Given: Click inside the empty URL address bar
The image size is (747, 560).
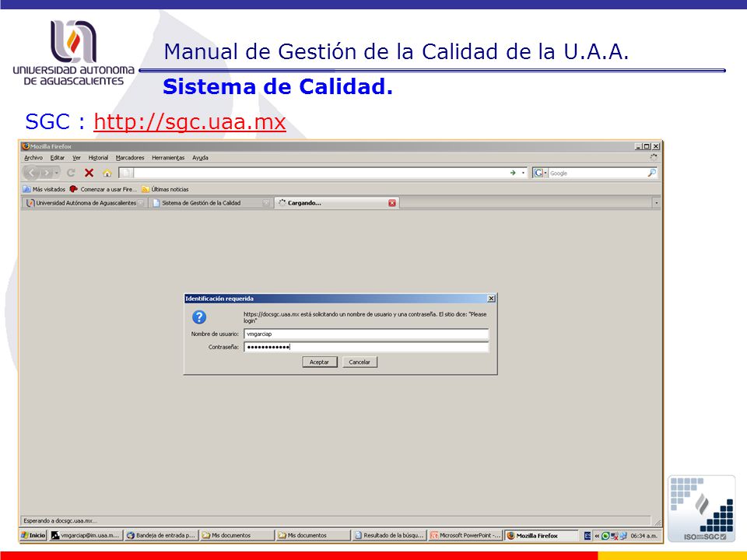Looking at the screenshot, I should (319, 173).
